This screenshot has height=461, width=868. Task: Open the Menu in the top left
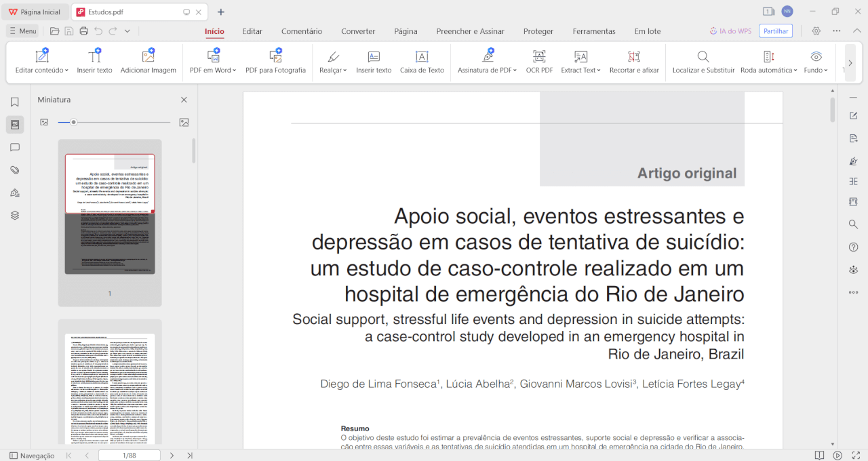(22, 31)
